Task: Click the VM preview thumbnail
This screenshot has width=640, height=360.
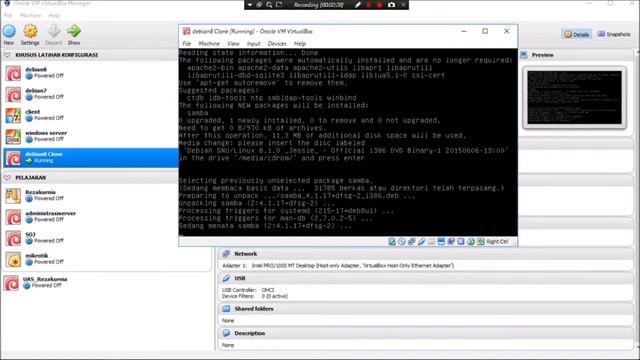Action: [x=574, y=97]
